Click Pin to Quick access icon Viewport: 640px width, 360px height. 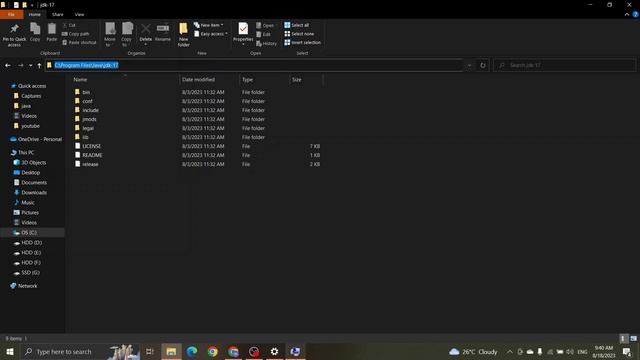click(14, 34)
